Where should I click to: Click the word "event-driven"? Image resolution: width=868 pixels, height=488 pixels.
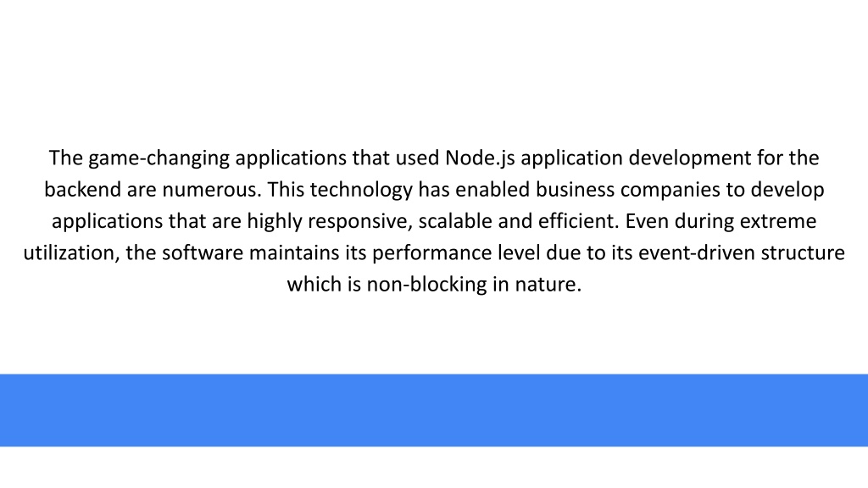point(697,252)
